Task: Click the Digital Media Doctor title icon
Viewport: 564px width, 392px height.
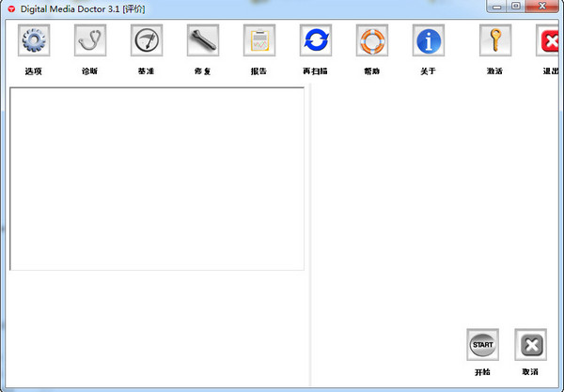Action: [x=11, y=9]
